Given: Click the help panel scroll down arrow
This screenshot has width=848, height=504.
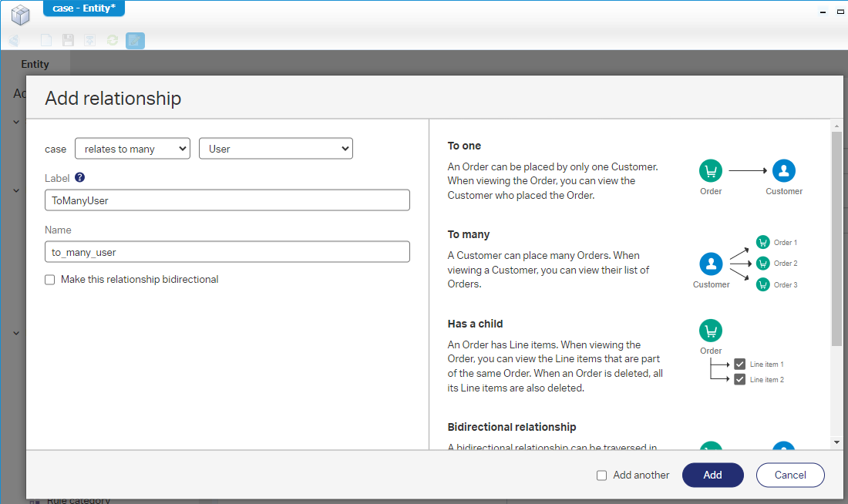Looking at the screenshot, I should tap(836, 442).
